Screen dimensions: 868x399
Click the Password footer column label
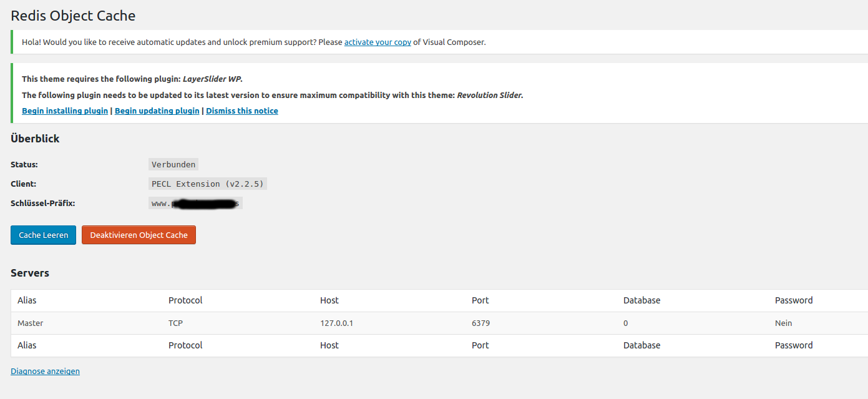[x=794, y=345]
